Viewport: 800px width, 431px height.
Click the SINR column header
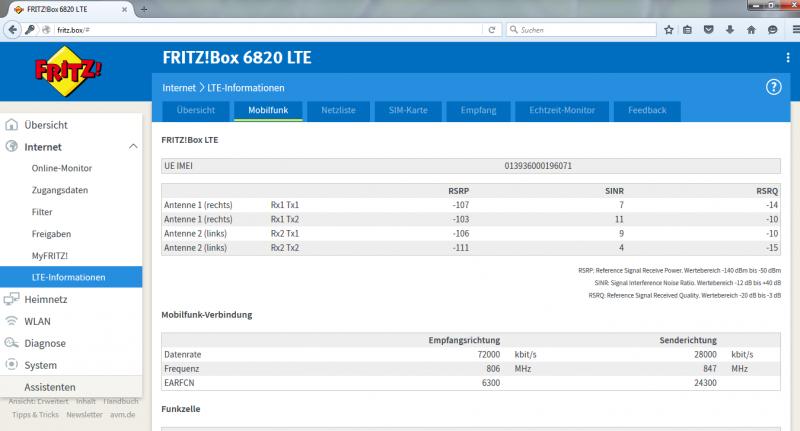click(x=614, y=191)
